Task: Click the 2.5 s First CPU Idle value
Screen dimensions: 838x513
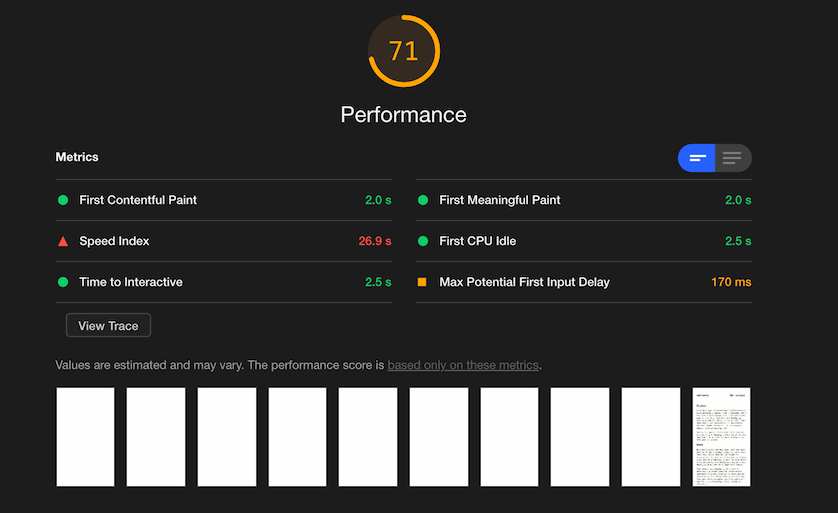Action: point(738,241)
